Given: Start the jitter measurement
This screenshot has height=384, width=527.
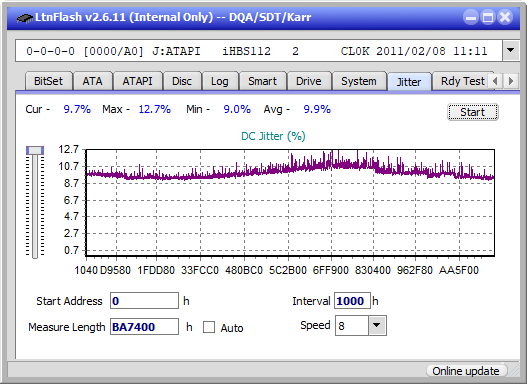Looking at the screenshot, I should click(473, 112).
